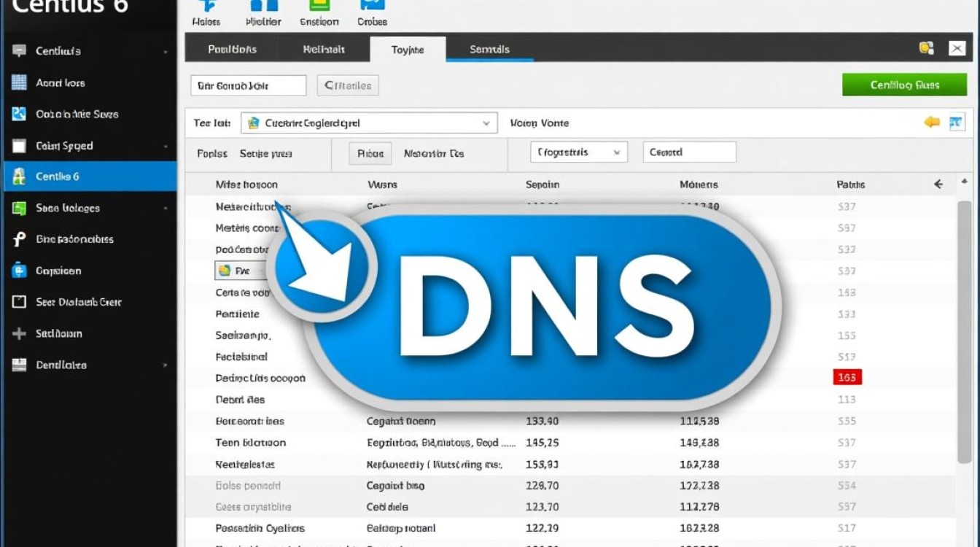Sort by the Moneris column header
The height and width of the screenshot is (547, 980).
tap(699, 185)
